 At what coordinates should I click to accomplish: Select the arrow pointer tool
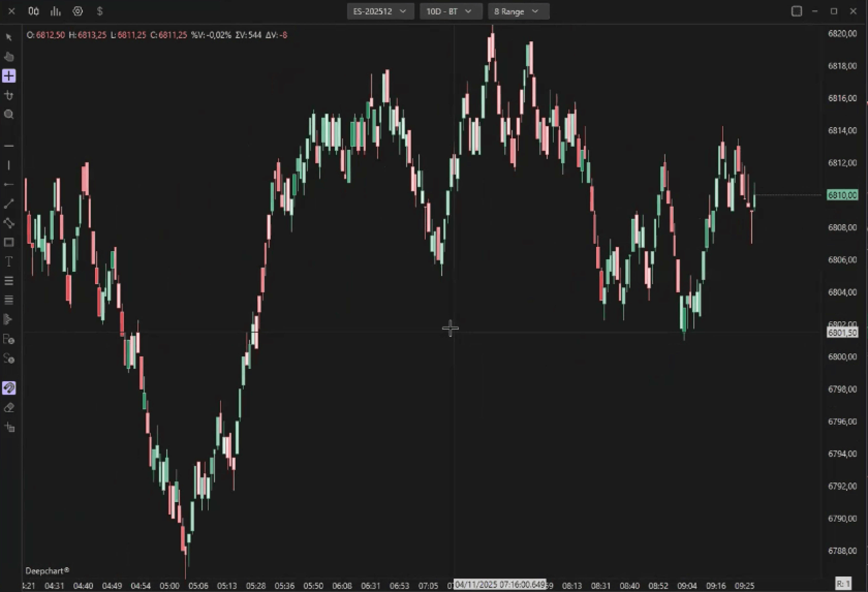[9, 37]
